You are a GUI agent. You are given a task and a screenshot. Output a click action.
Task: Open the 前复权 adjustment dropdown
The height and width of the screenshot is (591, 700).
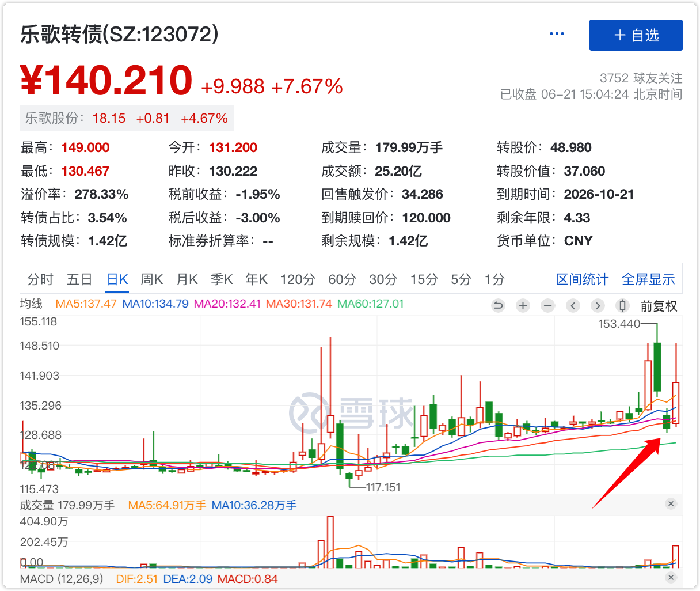pyautogui.click(x=659, y=306)
